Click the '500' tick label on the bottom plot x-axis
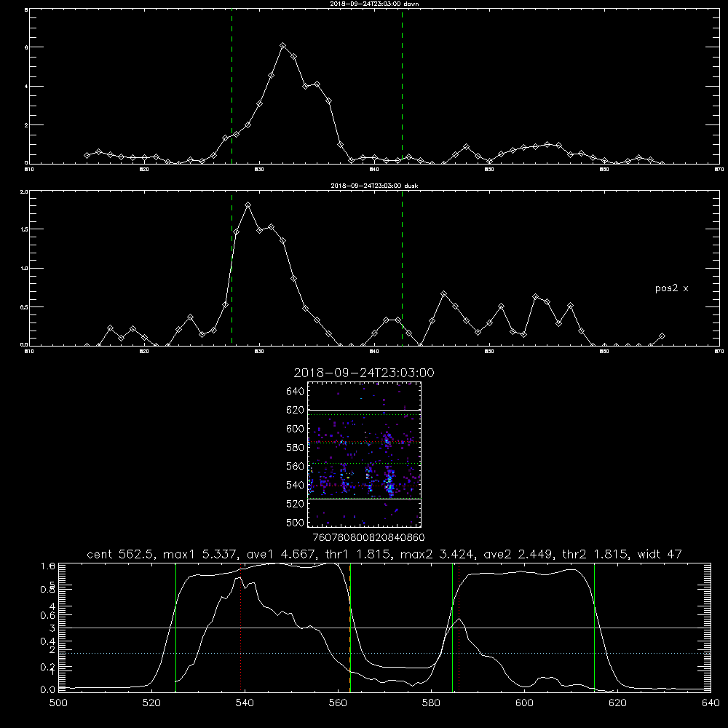 point(58,703)
